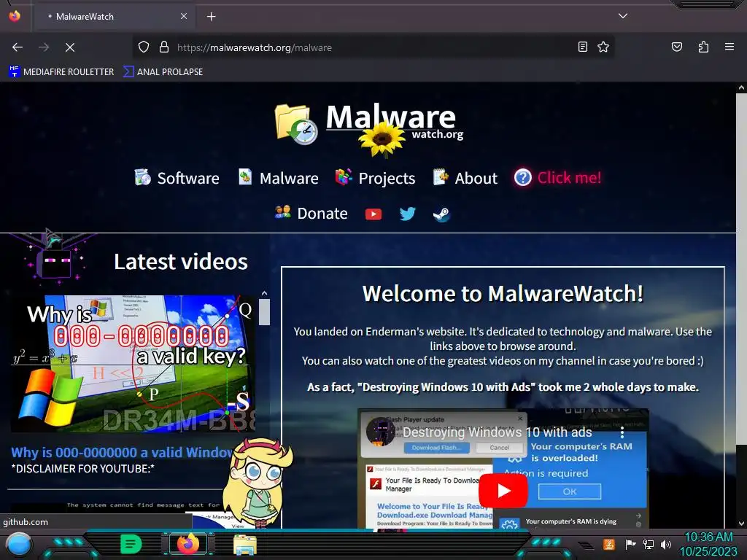View site security padlock info
Image resolution: width=747 pixels, height=560 pixels.
[164, 47]
